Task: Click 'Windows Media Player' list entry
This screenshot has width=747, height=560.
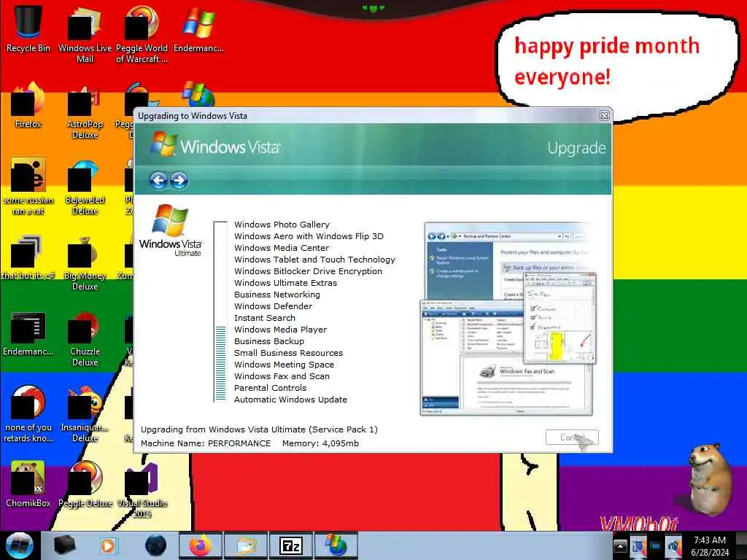Action: click(x=280, y=330)
